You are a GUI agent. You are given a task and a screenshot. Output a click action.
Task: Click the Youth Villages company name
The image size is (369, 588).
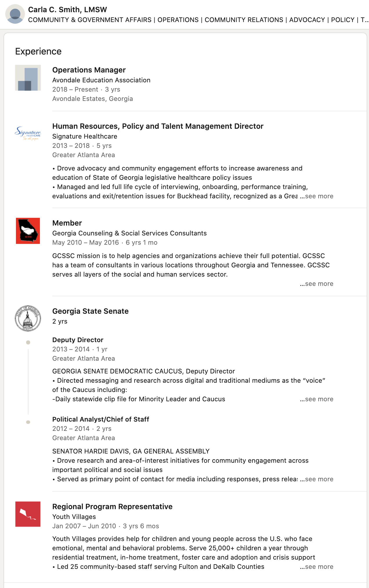pyautogui.click(x=74, y=517)
